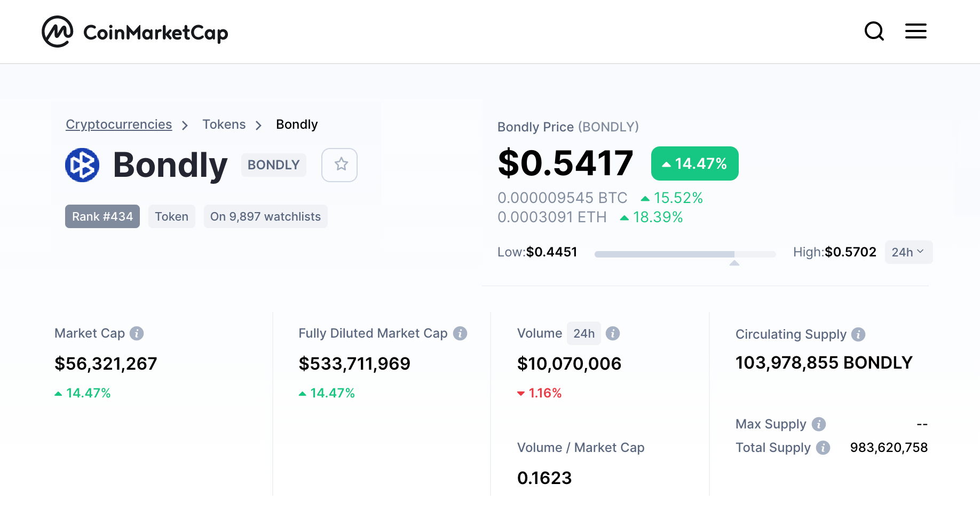The height and width of the screenshot is (515, 980).
Task: Open Market Cap info icon
Action: tap(137, 333)
